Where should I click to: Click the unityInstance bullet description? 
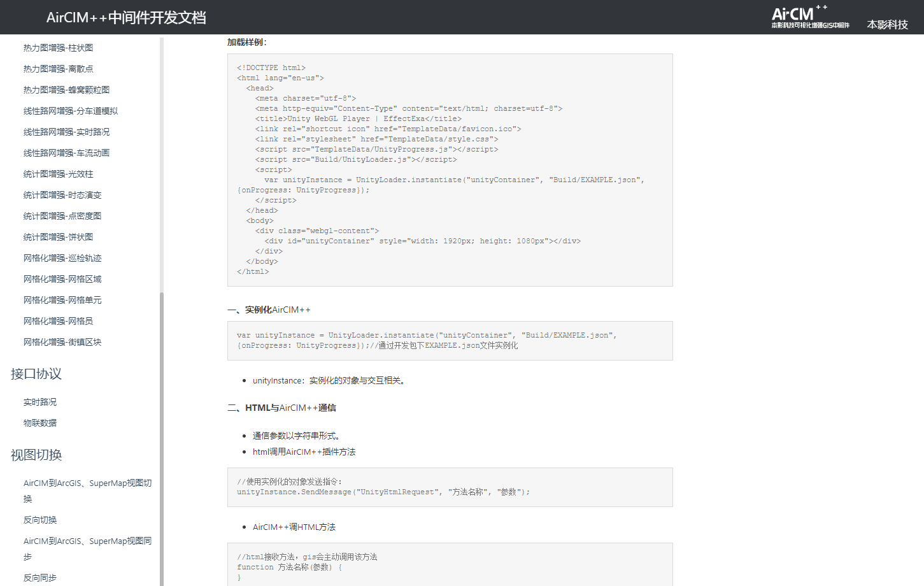coord(330,380)
